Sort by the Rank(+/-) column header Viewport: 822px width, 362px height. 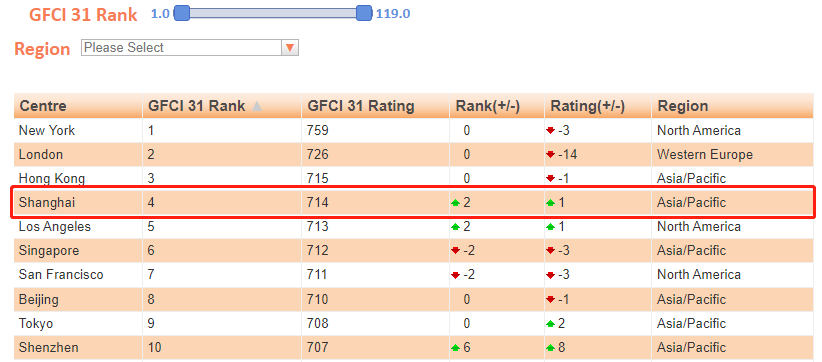[497, 106]
